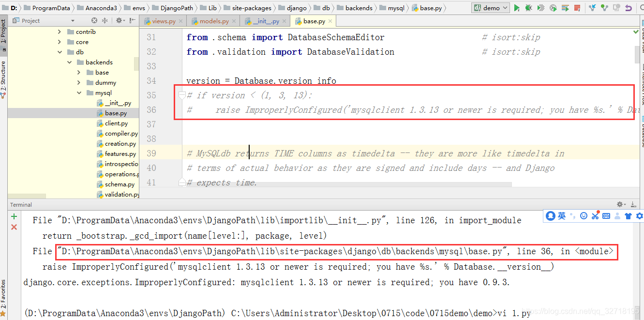The width and height of the screenshot is (644, 320).
Task: Expand the base folder under backends
Action: (79, 72)
